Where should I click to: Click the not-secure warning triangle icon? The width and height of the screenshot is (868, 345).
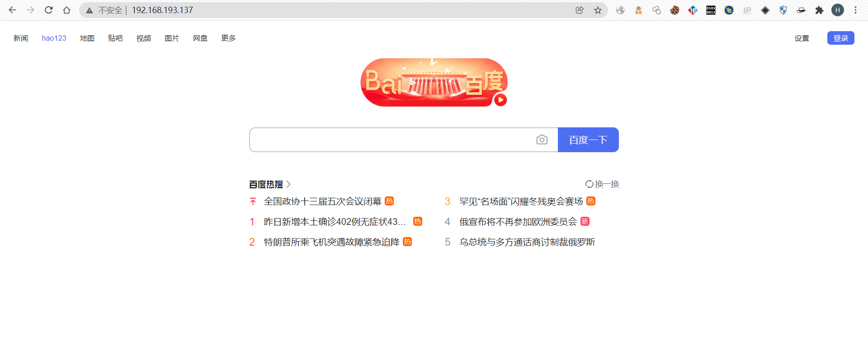click(x=90, y=10)
